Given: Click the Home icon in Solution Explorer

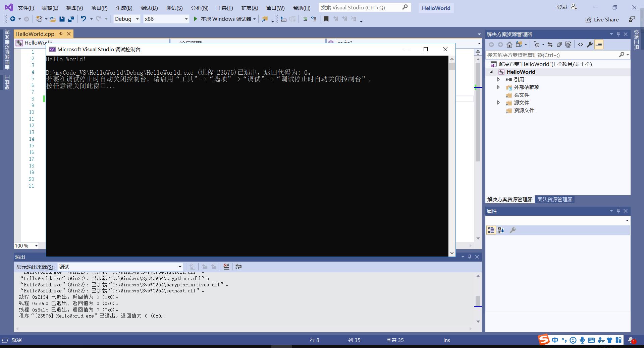Looking at the screenshot, I should (509, 45).
